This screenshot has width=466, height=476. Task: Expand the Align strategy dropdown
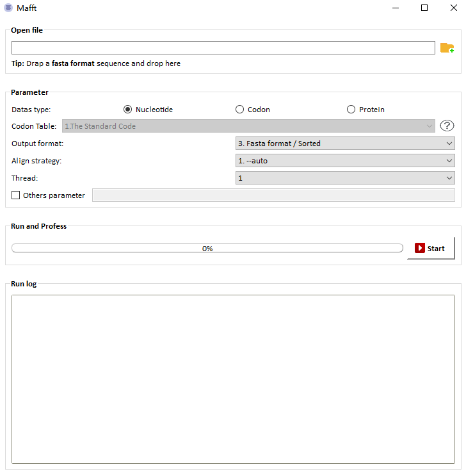(x=345, y=161)
